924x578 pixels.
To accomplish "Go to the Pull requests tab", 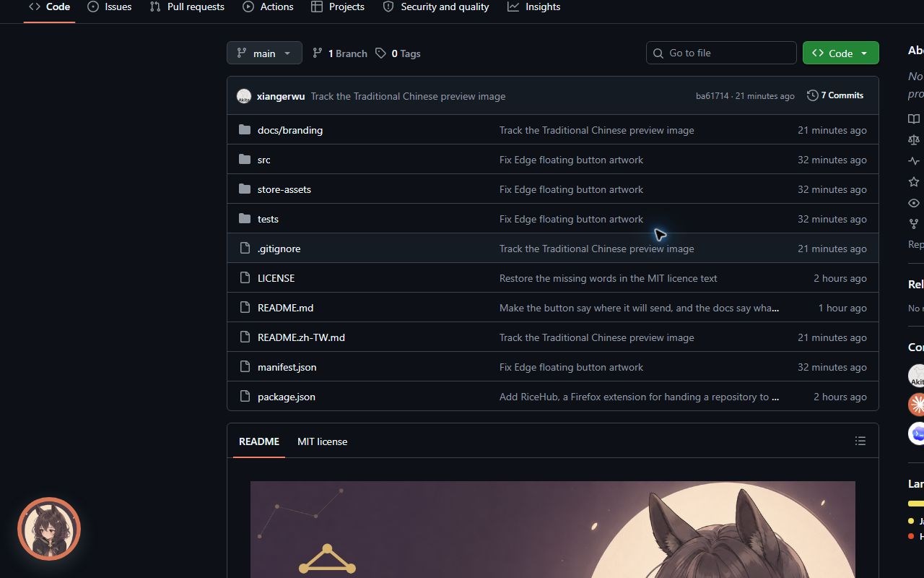I will 187,7.
